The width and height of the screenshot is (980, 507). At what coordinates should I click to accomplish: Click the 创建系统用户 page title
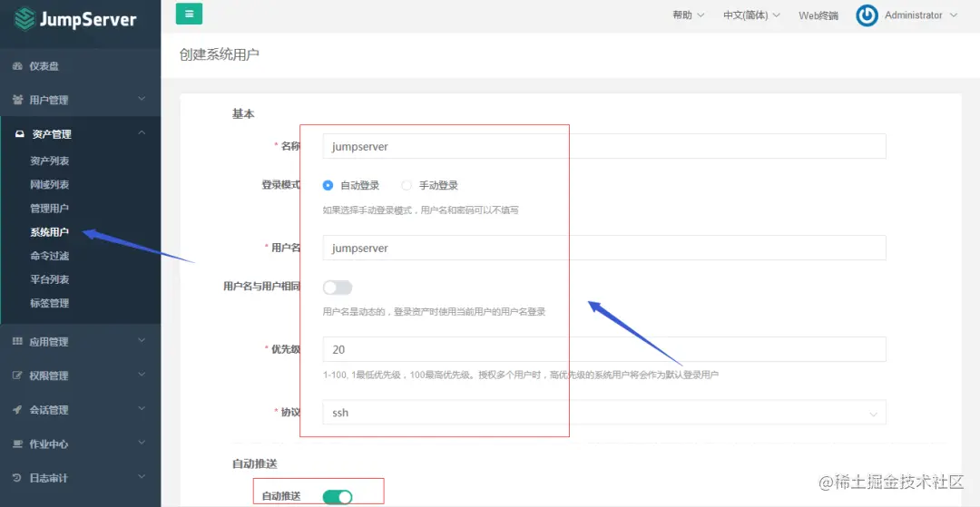pyautogui.click(x=220, y=55)
